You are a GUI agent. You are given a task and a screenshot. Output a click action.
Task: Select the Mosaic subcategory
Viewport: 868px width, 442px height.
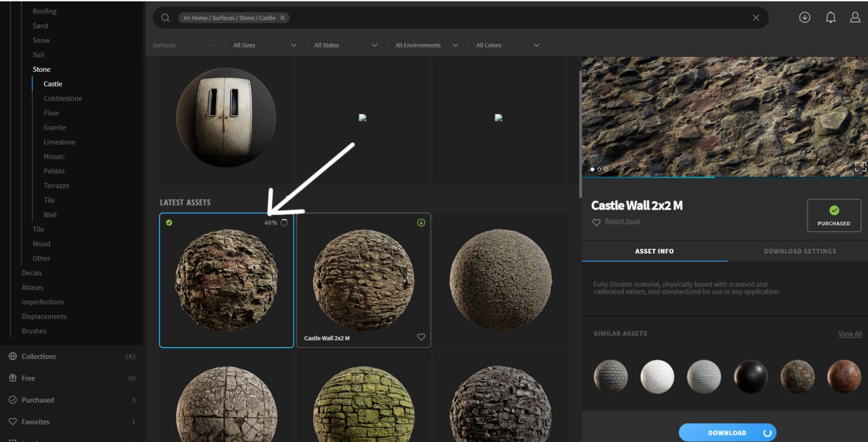tap(54, 157)
